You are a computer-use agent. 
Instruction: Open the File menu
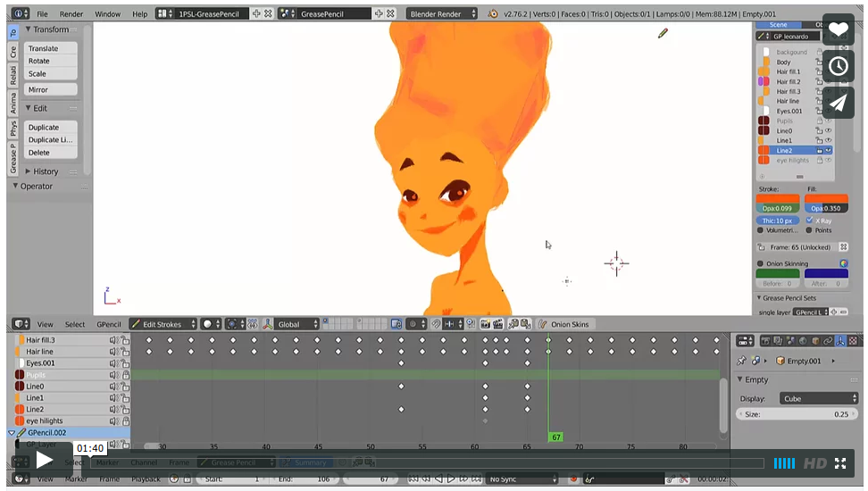[42, 14]
